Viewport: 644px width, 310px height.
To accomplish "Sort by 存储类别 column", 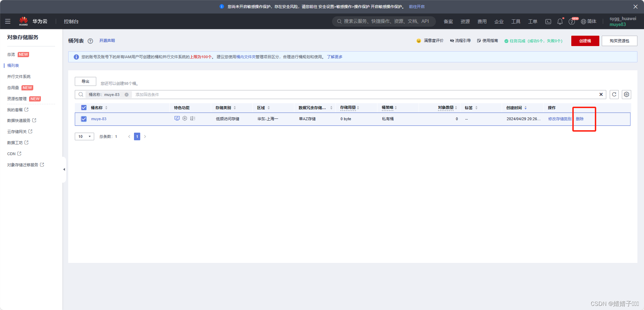I will tap(235, 108).
